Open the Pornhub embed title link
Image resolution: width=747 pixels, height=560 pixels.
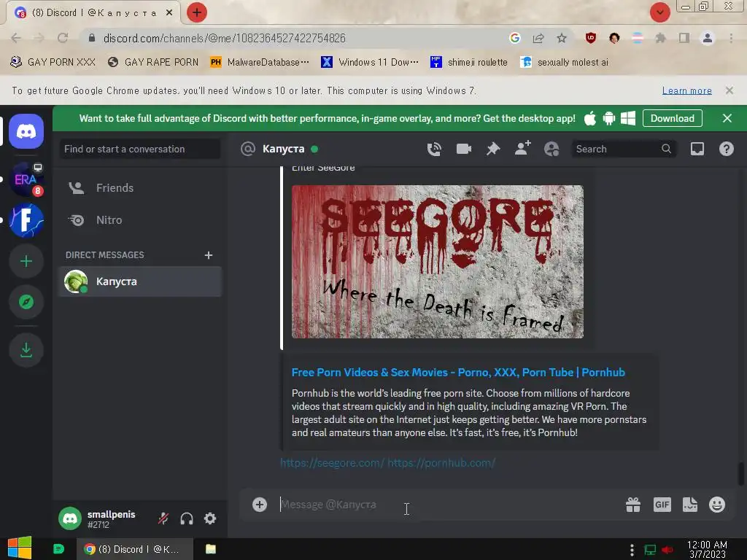click(x=458, y=373)
